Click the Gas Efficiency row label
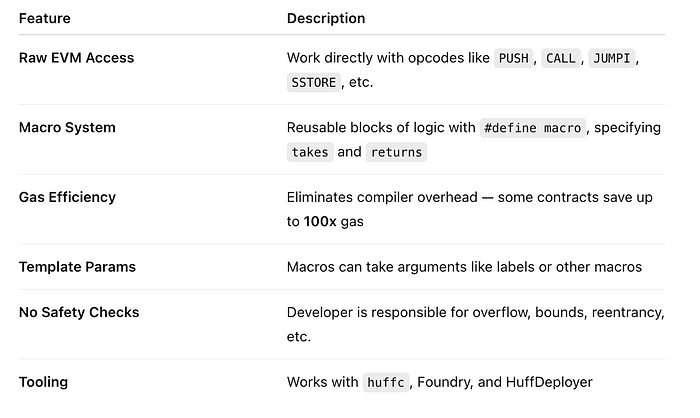The width and height of the screenshot is (700, 418). pyautogui.click(x=67, y=197)
